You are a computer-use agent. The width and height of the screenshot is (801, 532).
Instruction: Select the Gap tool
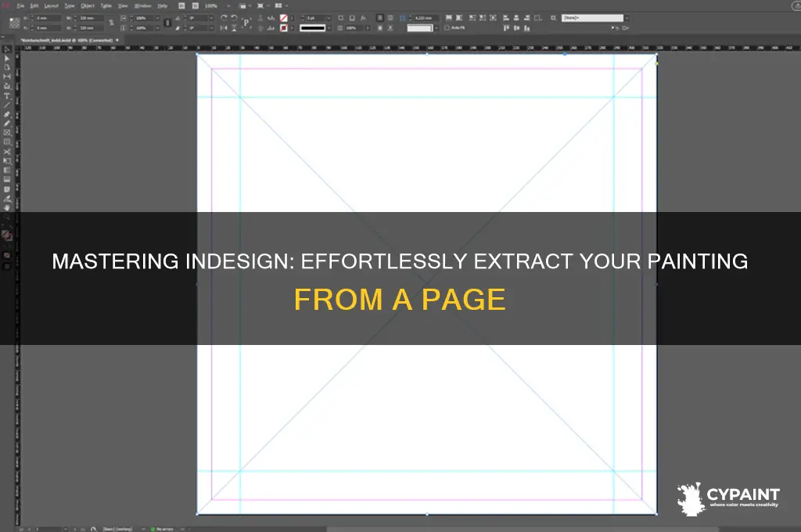point(7,77)
